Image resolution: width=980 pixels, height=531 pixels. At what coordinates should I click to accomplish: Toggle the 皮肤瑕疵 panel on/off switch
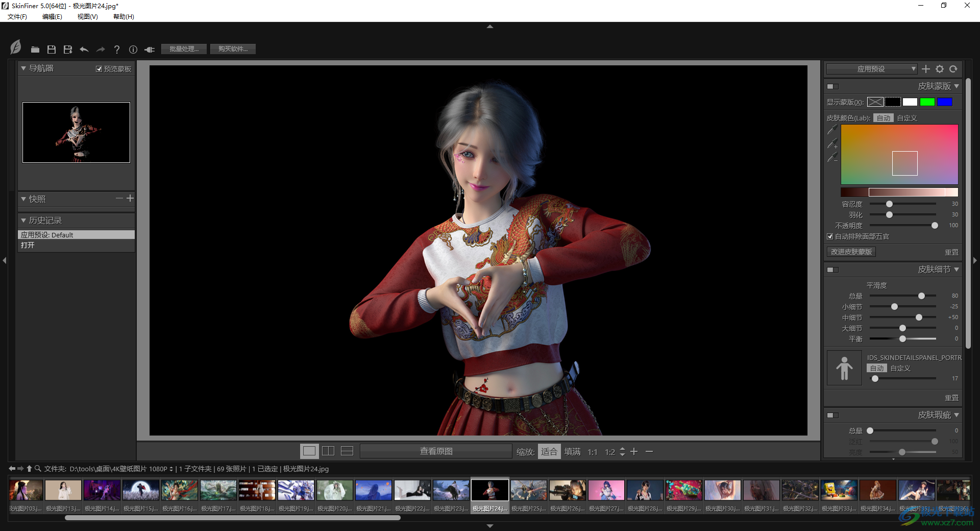coord(833,415)
